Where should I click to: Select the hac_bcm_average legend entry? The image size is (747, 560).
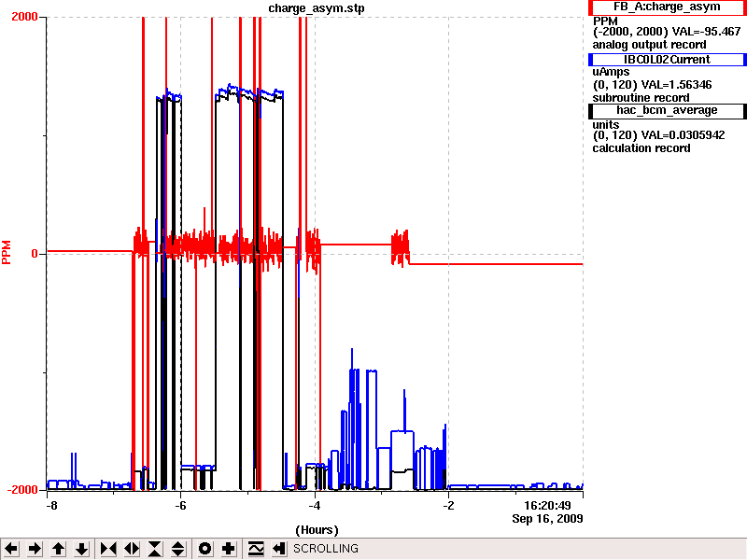point(667,110)
